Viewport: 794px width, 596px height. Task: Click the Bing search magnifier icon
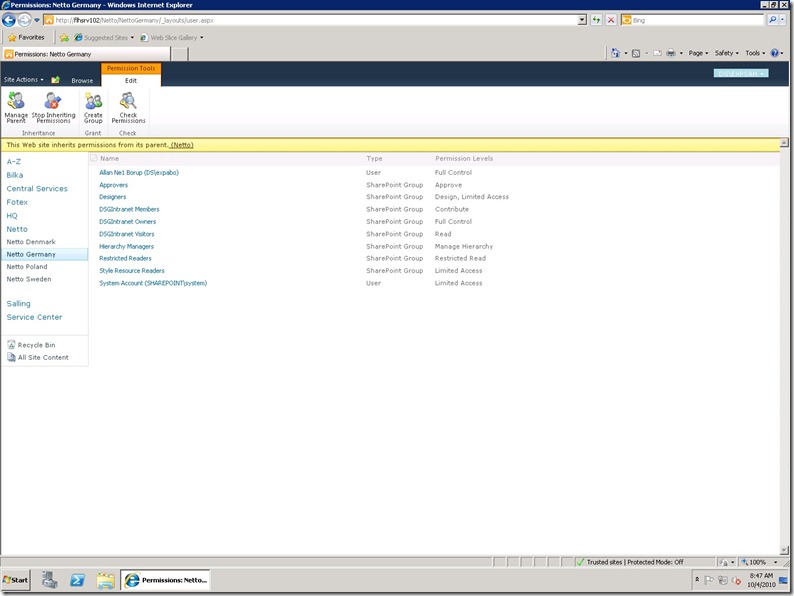point(772,20)
